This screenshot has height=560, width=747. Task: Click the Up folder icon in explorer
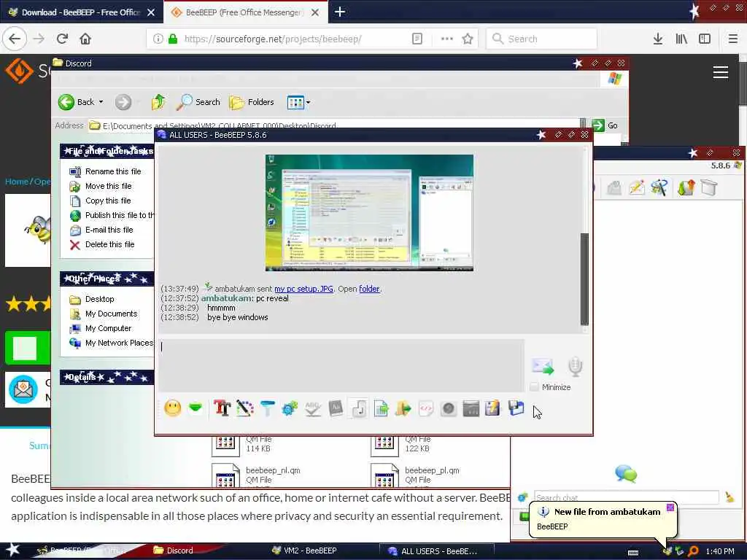(158, 102)
